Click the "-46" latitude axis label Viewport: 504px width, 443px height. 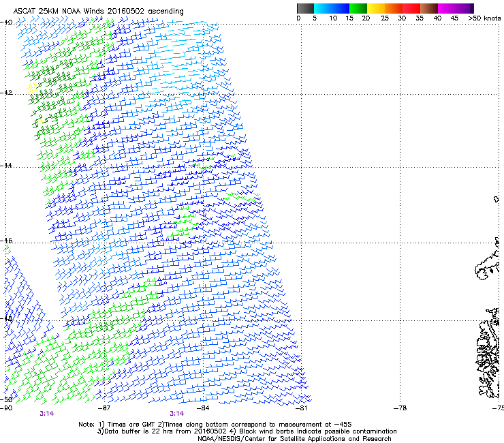pos(6,241)
